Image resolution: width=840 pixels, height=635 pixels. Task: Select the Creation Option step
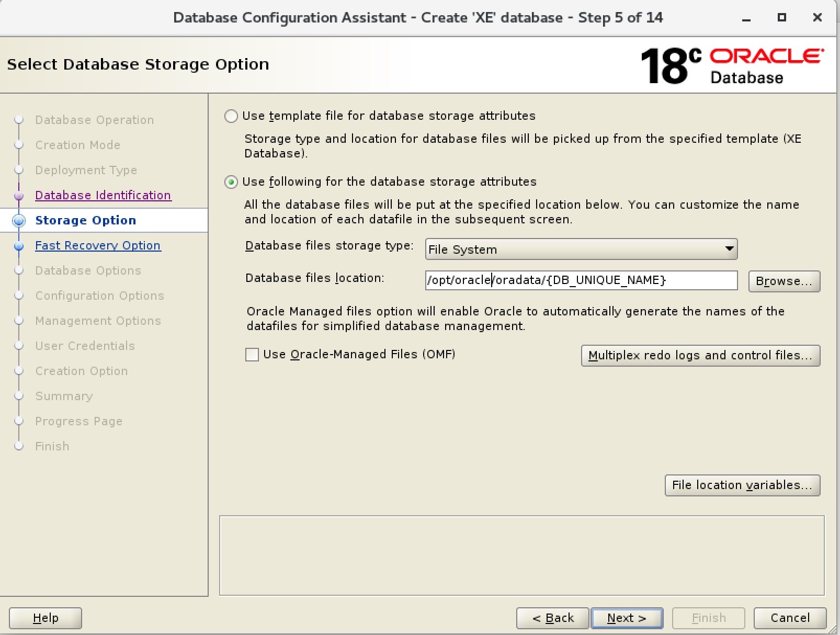pos(81,371)
